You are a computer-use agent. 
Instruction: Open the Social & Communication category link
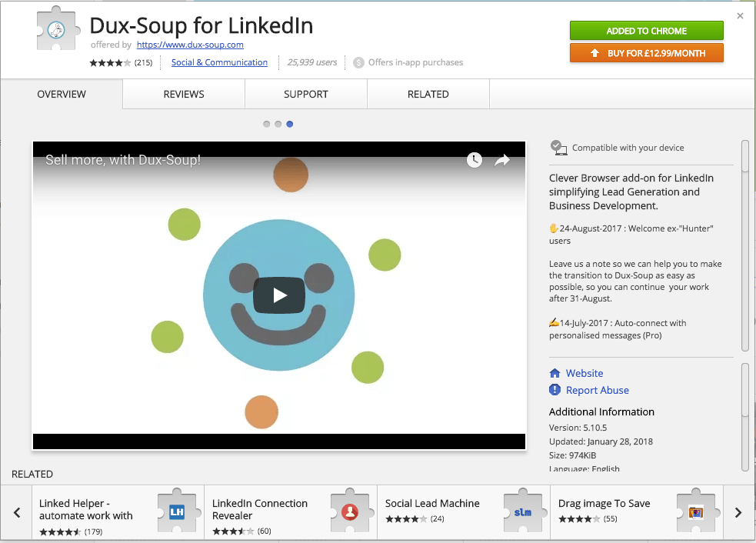point(219,62)
